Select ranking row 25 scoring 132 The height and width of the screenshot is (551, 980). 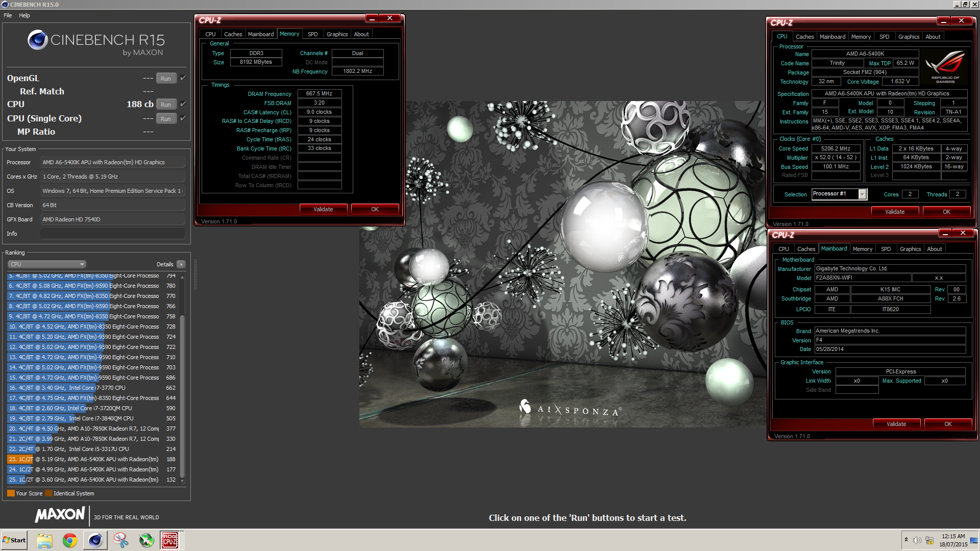[x=92, y=480]
